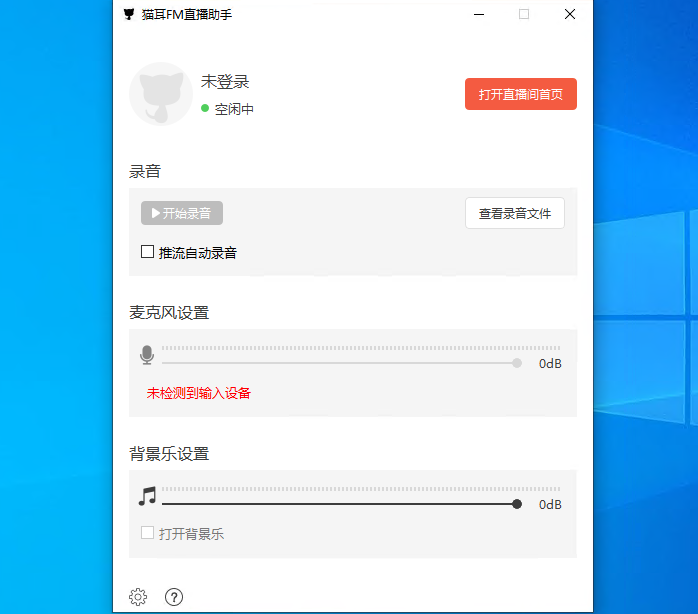This screenshot has width=698, height=614.
Task: Click 未登录 to log in
Action: (225, 82)
